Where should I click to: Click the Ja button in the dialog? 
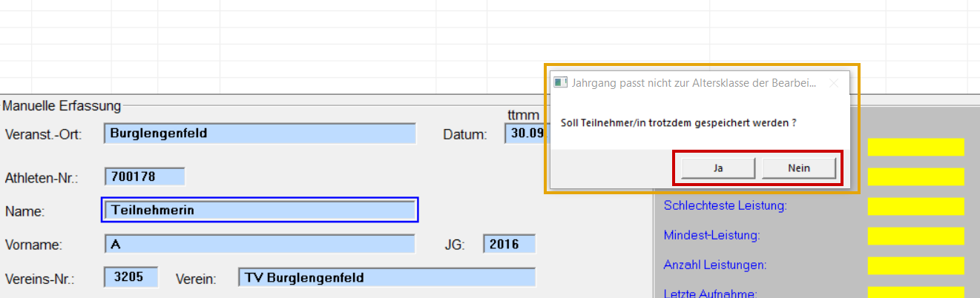coord(718,168)
